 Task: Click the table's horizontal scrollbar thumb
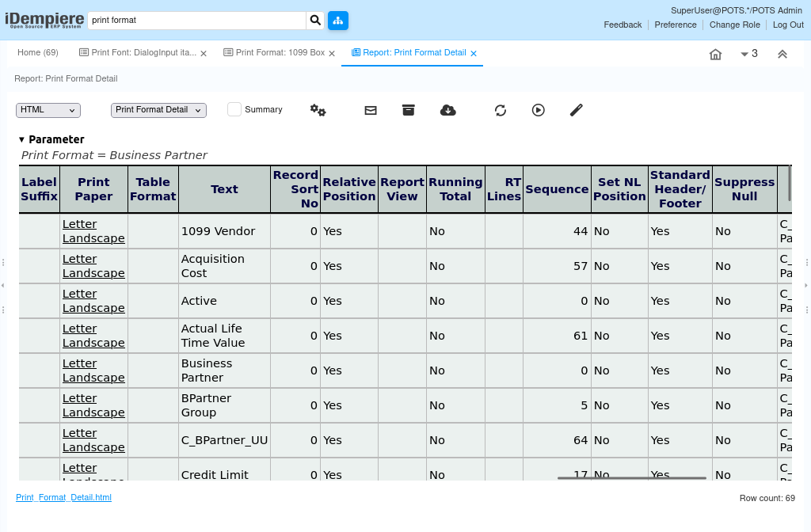tap(631, 478)
